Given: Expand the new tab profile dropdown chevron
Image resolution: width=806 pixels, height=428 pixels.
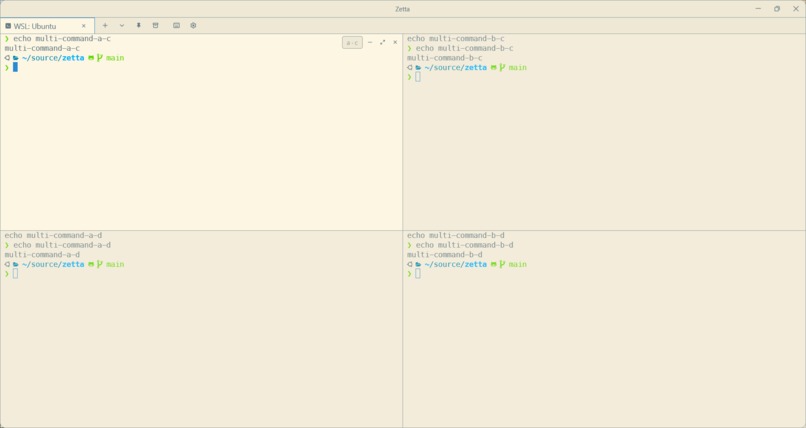Looking at the screenshot, I should point(122,25).
